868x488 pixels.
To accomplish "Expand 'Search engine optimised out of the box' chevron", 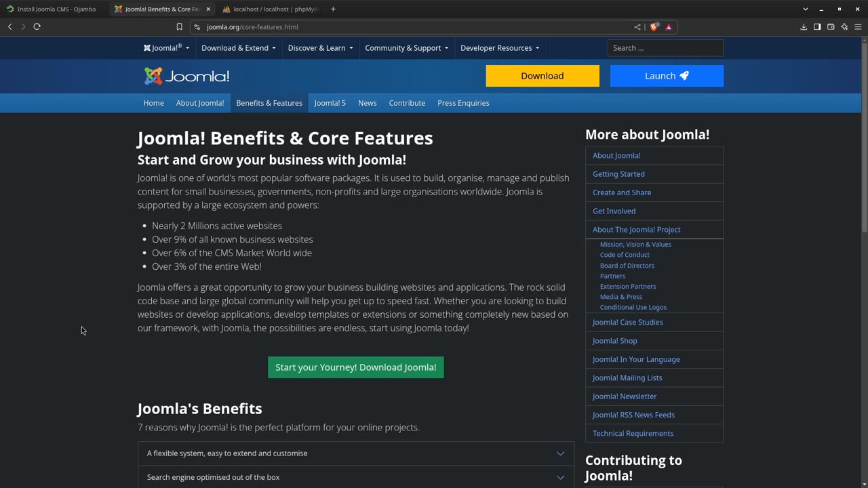I will click(560, 477).
